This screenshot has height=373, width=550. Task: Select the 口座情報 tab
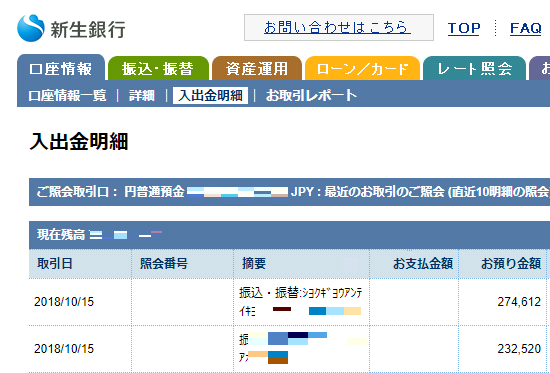[x=61, y=68]
